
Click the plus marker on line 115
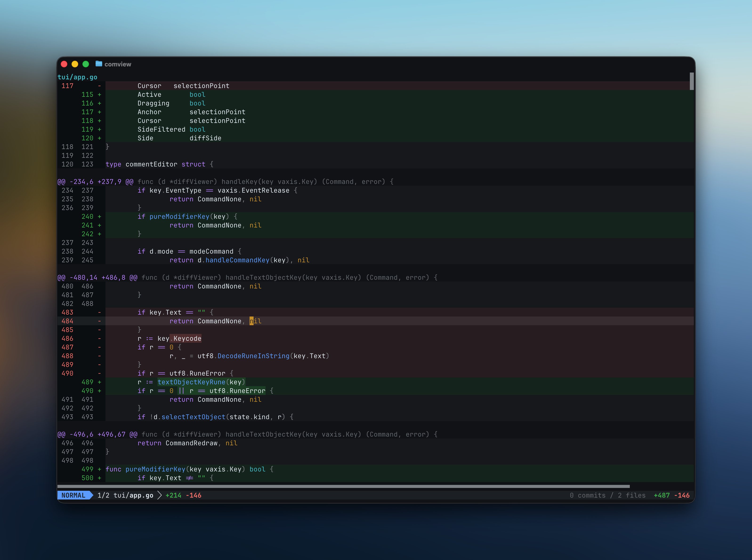click(99, 95)
